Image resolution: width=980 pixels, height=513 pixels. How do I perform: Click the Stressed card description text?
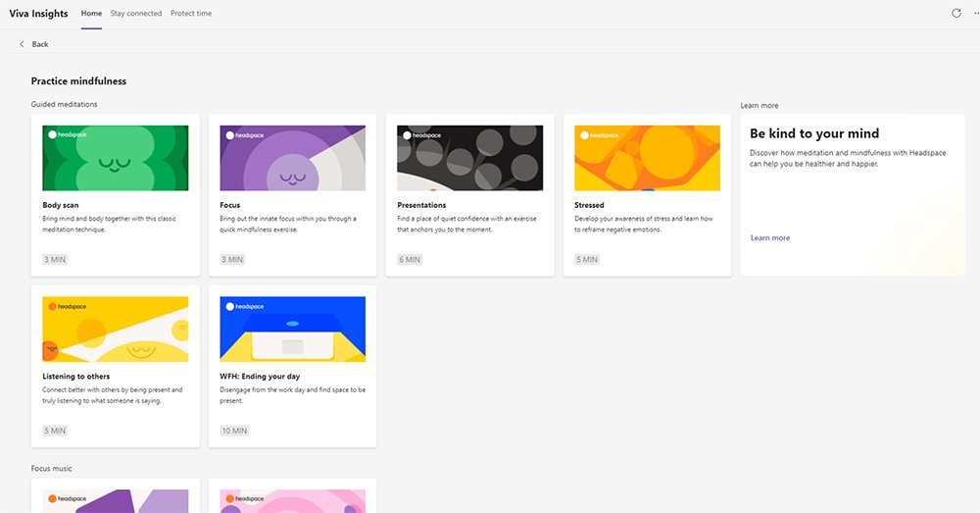pyautogui.click(x=644, y=224)
